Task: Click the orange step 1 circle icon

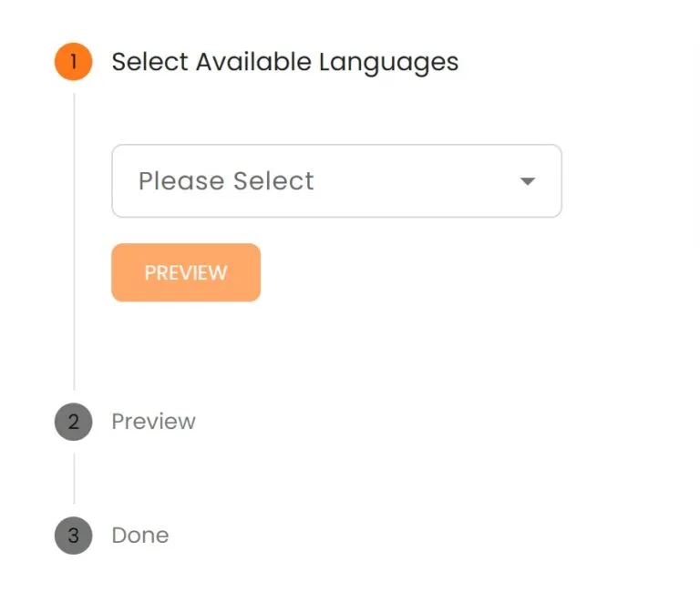Action: point(73,62)
